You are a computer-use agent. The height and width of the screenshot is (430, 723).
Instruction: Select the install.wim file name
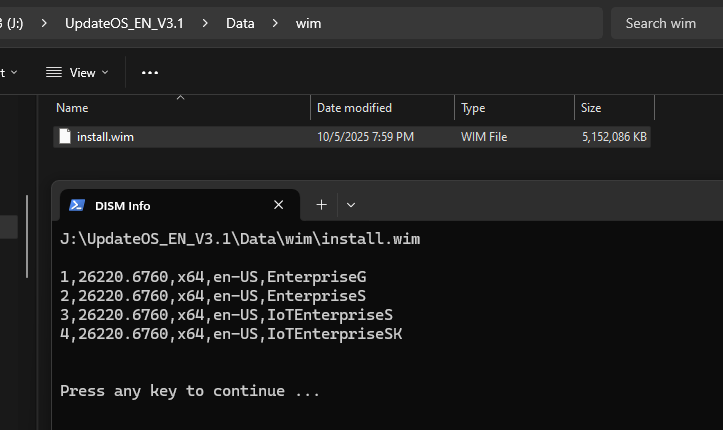(x=105, y=136)
